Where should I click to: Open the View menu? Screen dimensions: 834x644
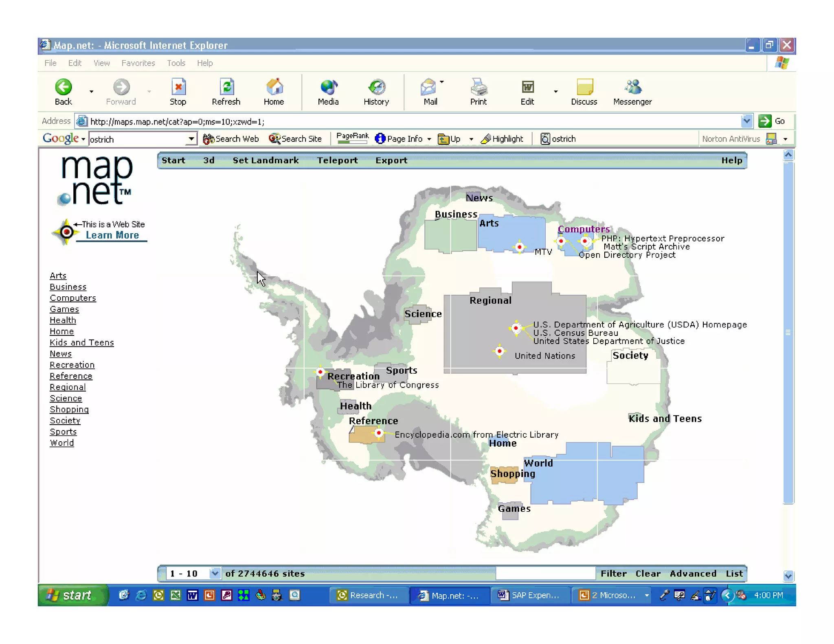[101, 63]
